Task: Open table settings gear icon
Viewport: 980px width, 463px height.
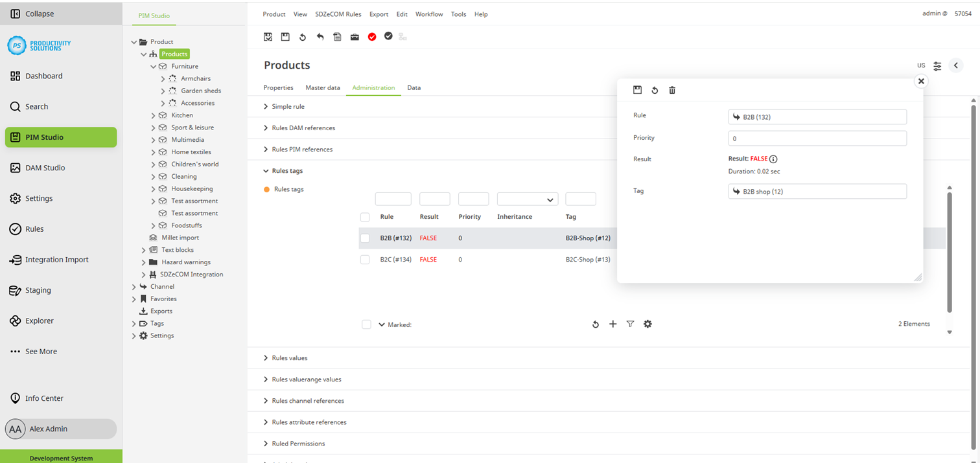Action: click(647, 324)
